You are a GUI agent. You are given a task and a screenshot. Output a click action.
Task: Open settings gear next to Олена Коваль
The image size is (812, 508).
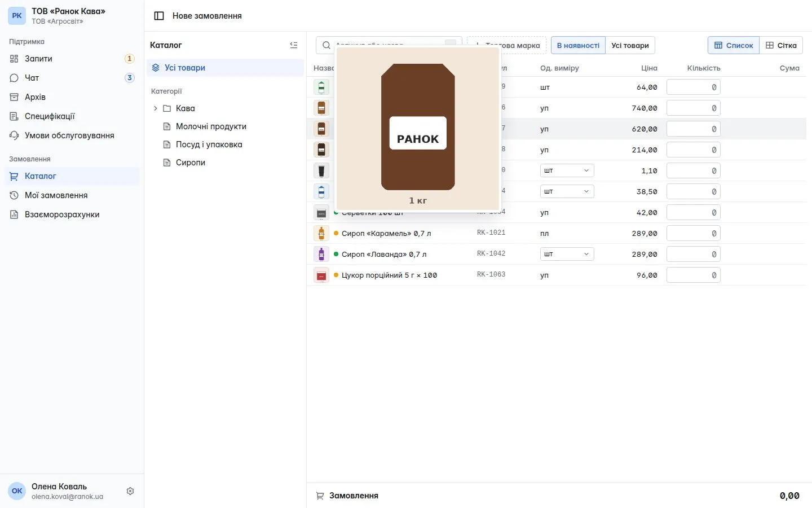click(x=130, y=491)
